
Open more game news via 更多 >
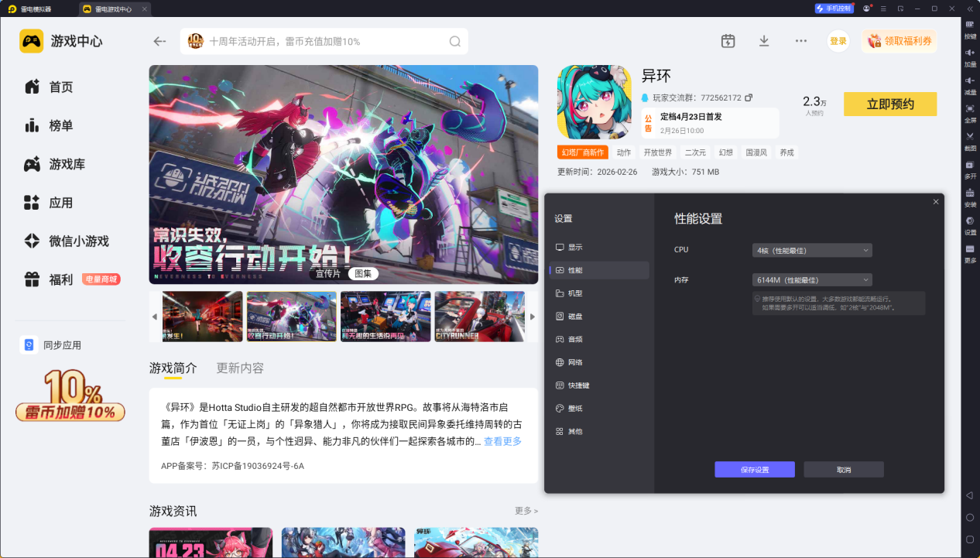[526, 511]
